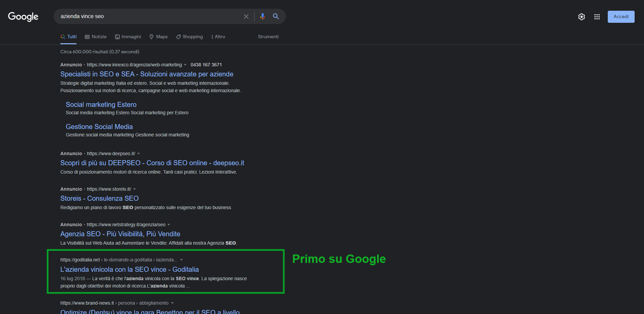Switch to the Notizie tab
644x314 pixels.
pyautogui.click(x=96, y=37)
